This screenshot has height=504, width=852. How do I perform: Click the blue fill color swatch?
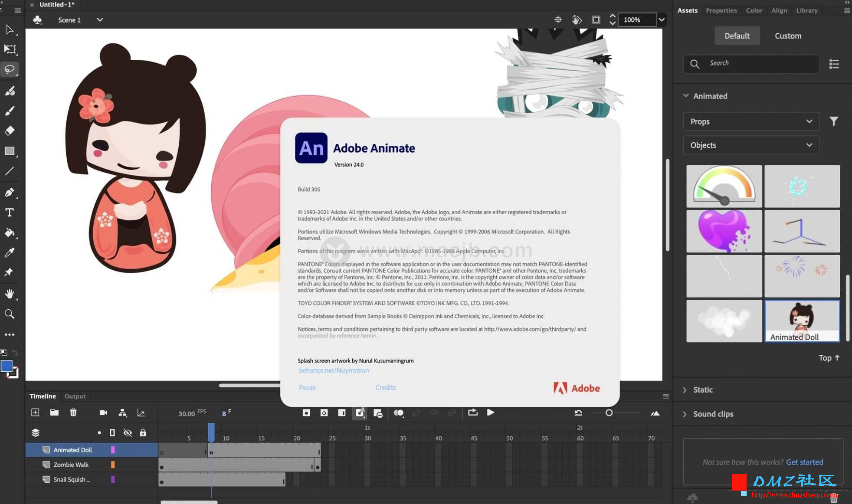coord(6,367)
